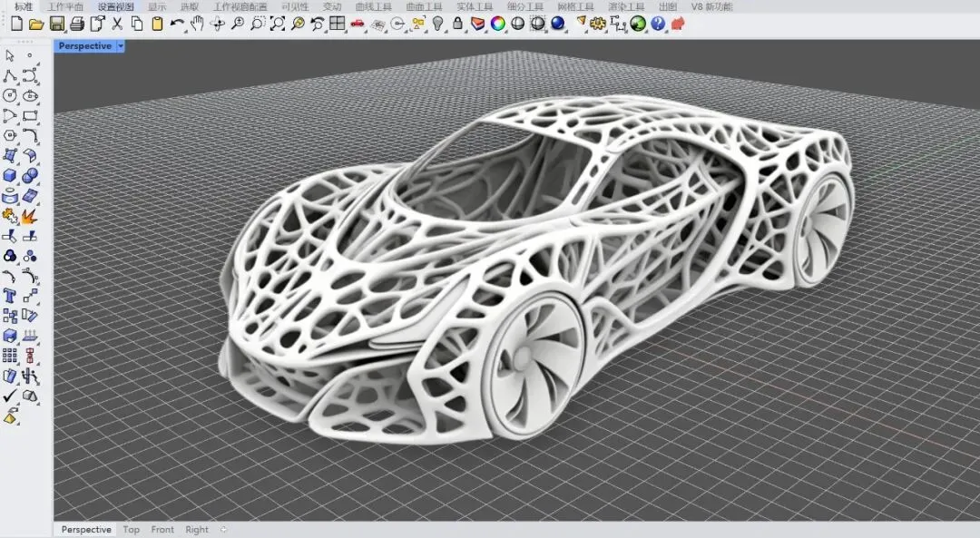
Task: Select the Text T tool in sidebar
Action: point(10,296)
